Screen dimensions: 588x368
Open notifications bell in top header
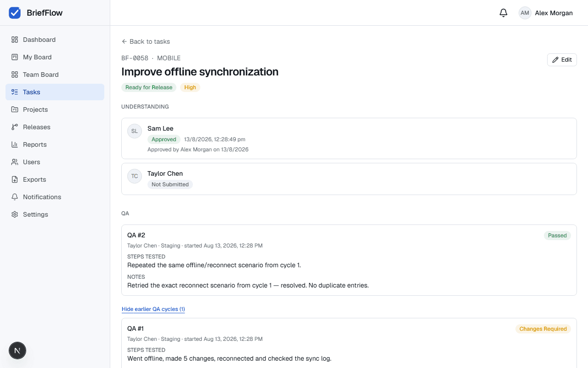(503, 13)
